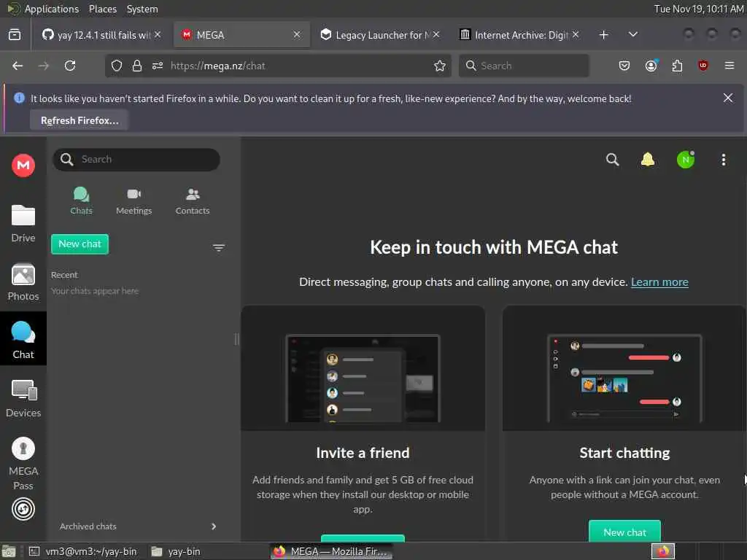Screen dimensions: 747x560
Task: Open Firefox View icon
Action: (15, 35)
